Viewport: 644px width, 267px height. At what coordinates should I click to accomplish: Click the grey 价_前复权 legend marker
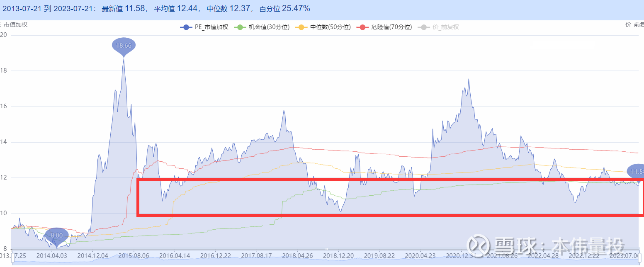(x=423, y=27)
